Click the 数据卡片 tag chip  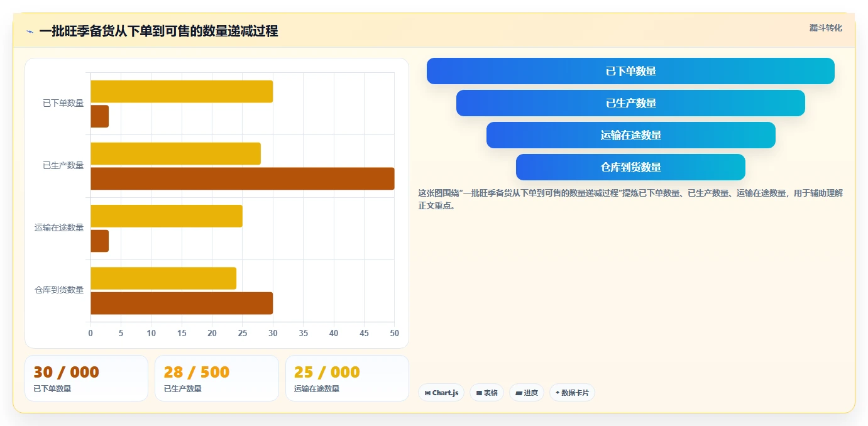pyautogui.click(x=572, y=393)
